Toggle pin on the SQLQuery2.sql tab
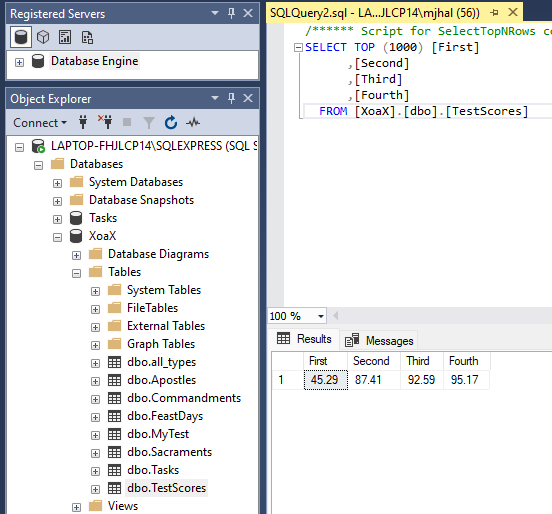This screenshot has height=514, width=552. (x=494, y=13)
